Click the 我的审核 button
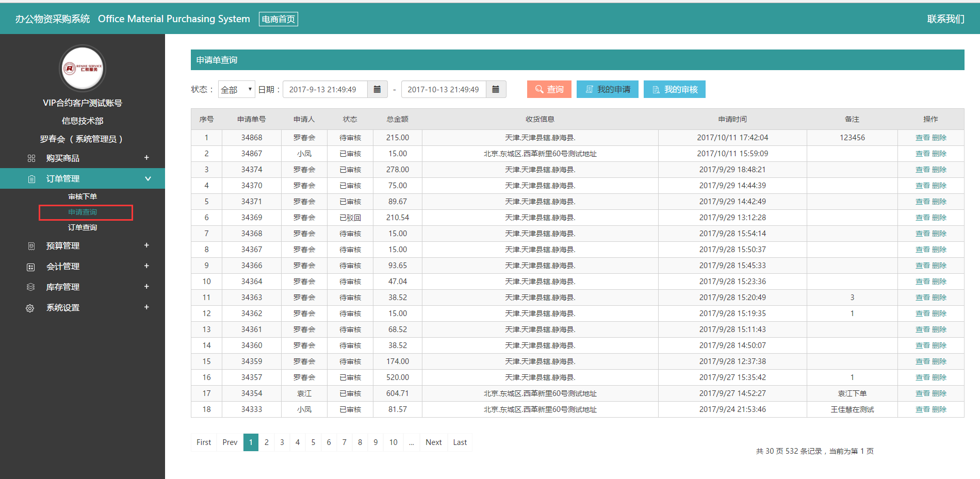The width and height of the screenshot is (980, 479). [674, 89]
